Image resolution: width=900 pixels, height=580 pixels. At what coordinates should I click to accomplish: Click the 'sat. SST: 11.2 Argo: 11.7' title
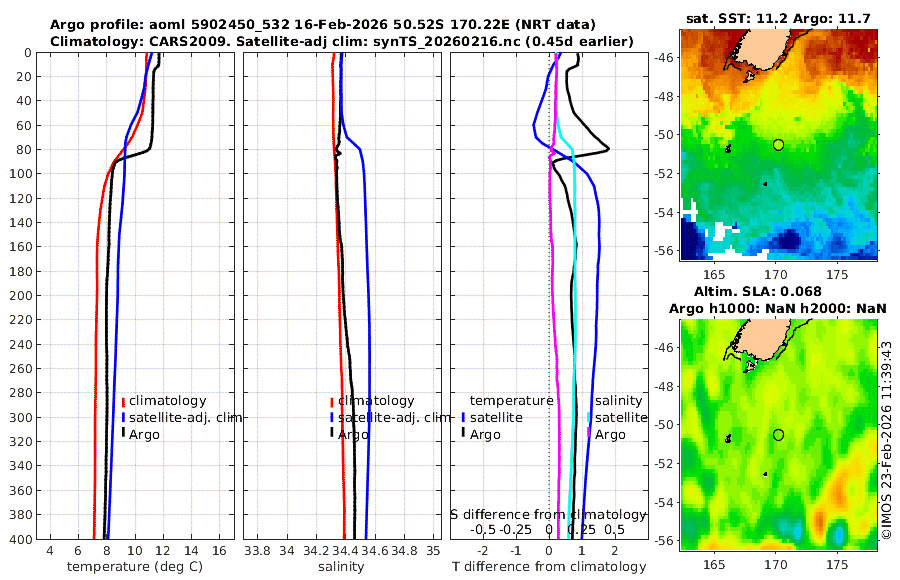pos(778,19)
